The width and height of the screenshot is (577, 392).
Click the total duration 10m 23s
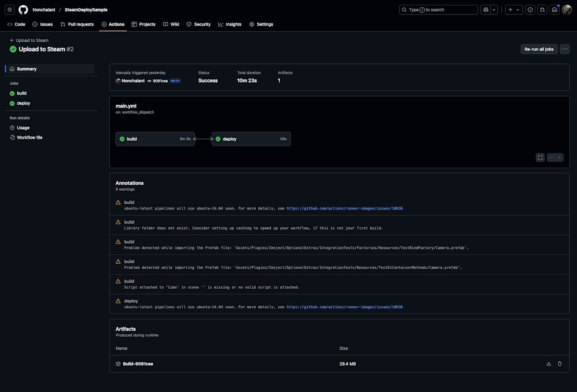247,81
